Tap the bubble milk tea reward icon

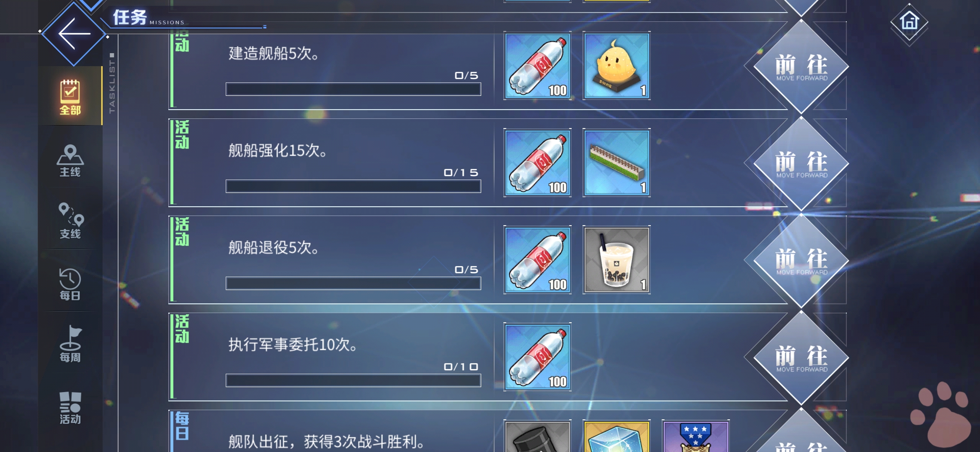pyautogui.click(x=616, y=260)
